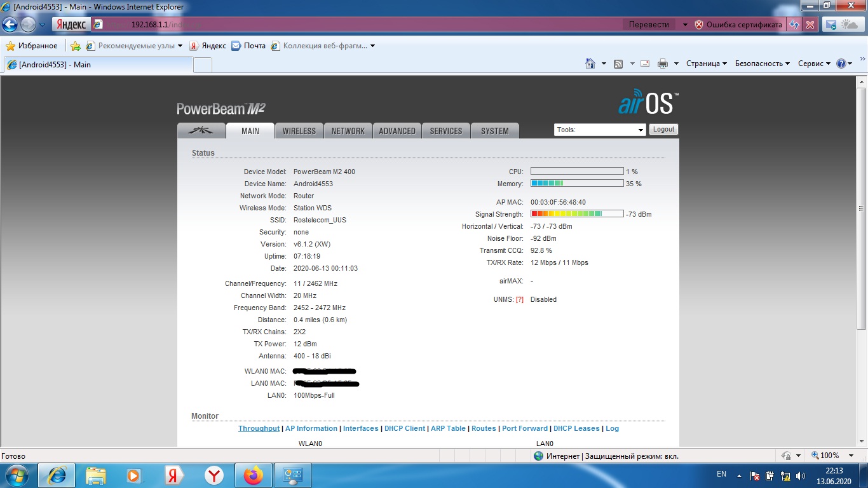The image size is (868, 488).
Task: Click the weather sun-cloud icon
Action: pos(850,25)
